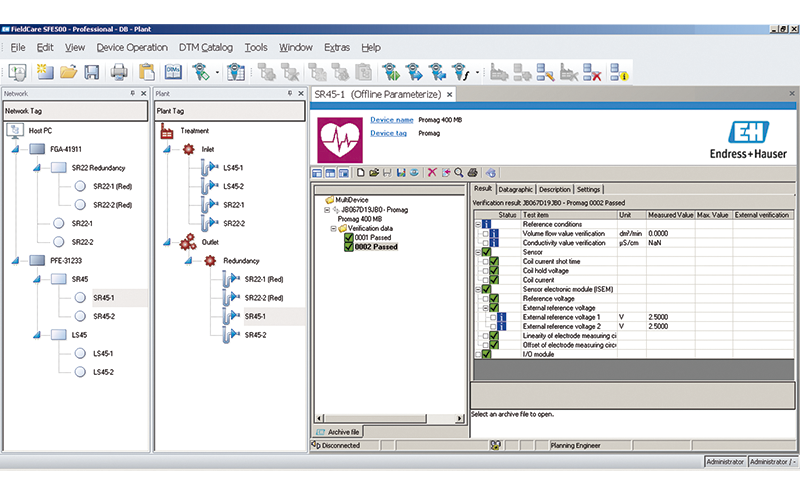Open the Device Operation menu
800x495 pixels.
[132, 47]
